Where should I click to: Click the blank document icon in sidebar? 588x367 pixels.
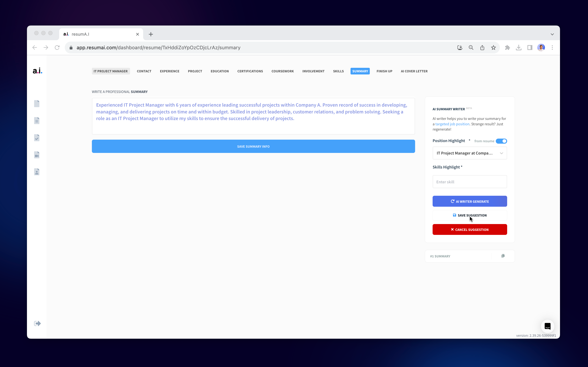point(37,104)
